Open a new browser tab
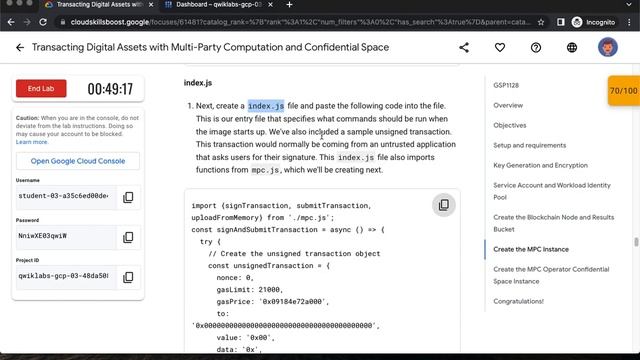 pos(289,4)
